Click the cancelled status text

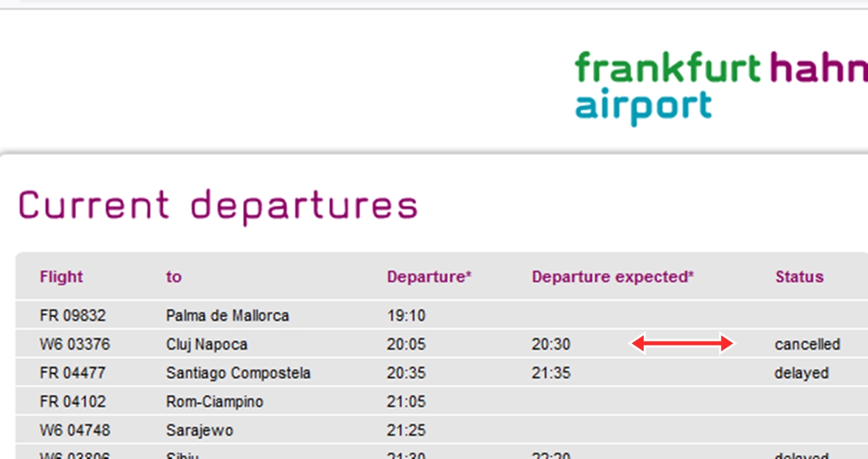coord(807,344)
